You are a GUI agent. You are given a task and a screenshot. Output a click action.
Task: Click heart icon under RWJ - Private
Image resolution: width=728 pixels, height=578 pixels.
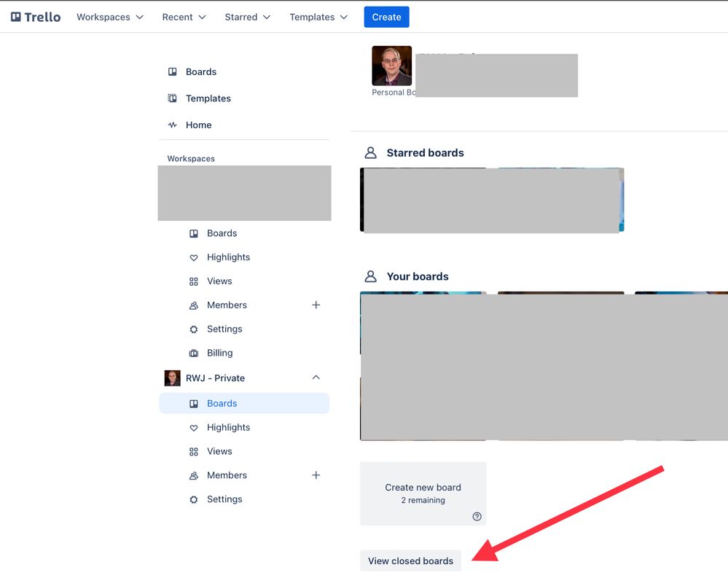click(194, 428)
